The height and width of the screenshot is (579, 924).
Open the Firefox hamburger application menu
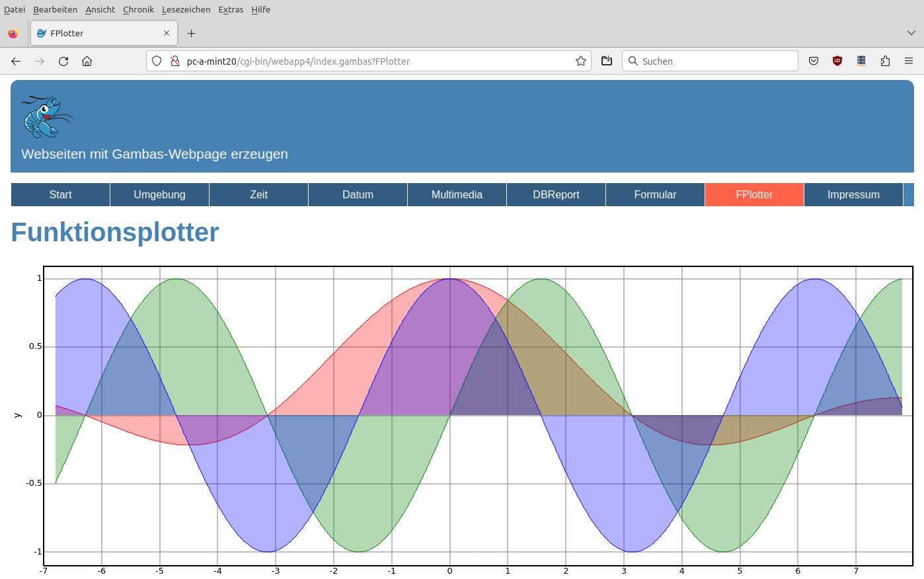(909, 61)
